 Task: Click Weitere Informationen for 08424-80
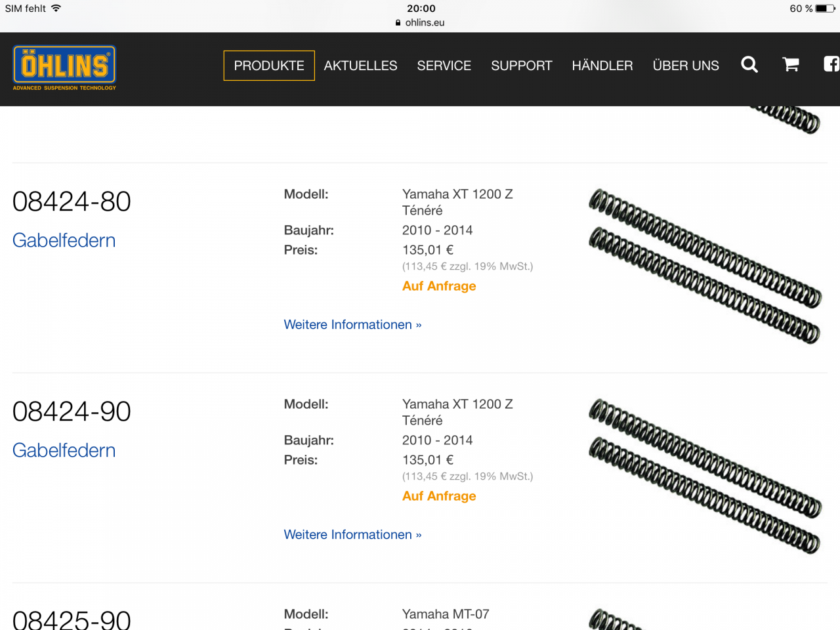[352, 325]
